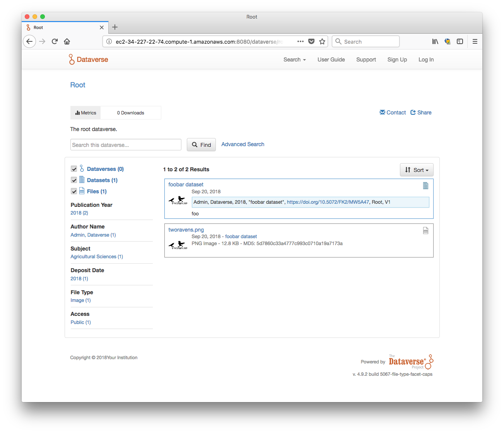
Task: Open the browser home page
Action: (67, 41)
